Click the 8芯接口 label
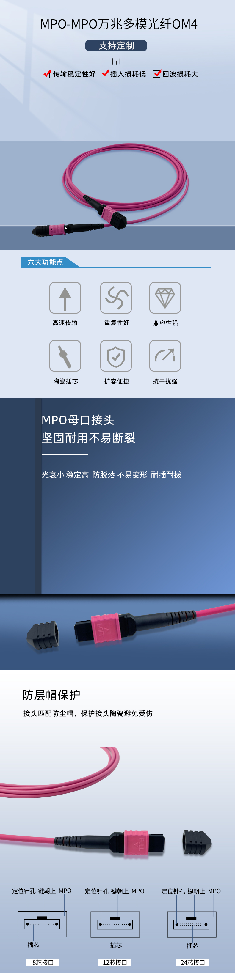 click(43, 962)
